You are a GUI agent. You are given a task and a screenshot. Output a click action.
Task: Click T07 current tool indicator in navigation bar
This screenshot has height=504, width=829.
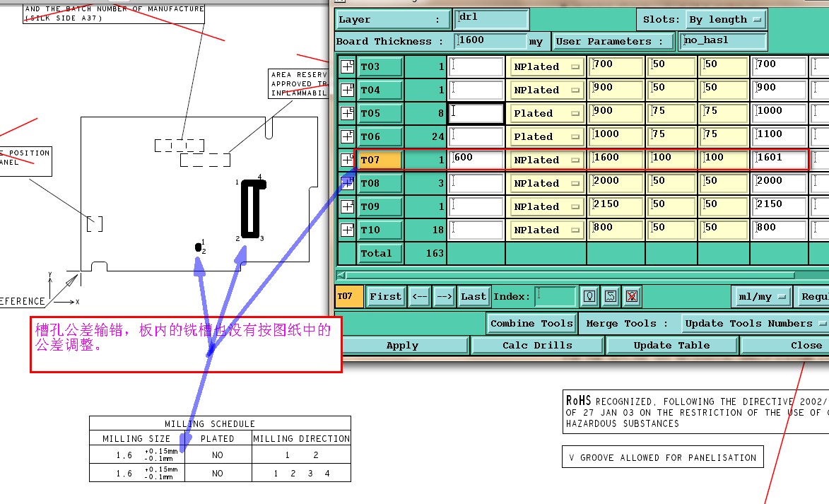(348, 297)
